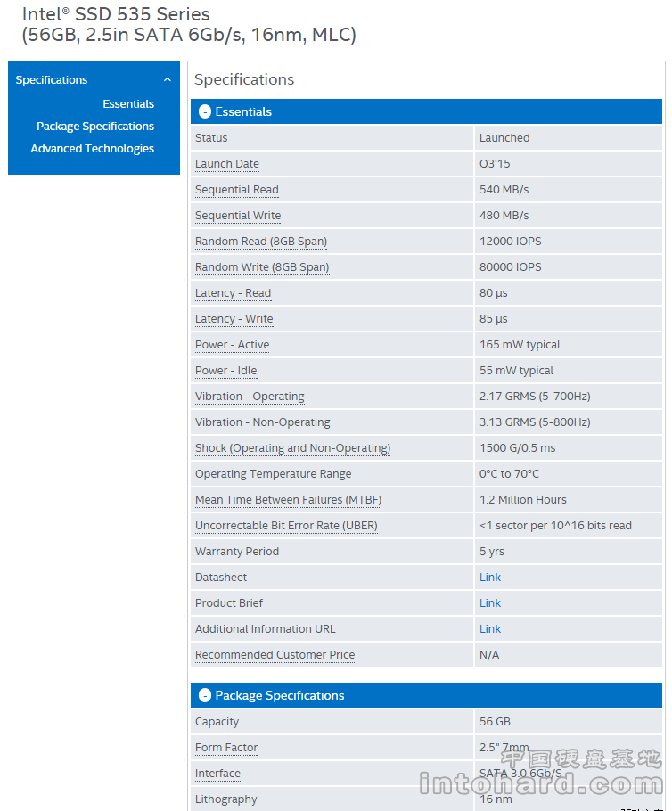Screen dimensions: 672x811
Task: Click the Sequential Write term
Action: (238, 215)
